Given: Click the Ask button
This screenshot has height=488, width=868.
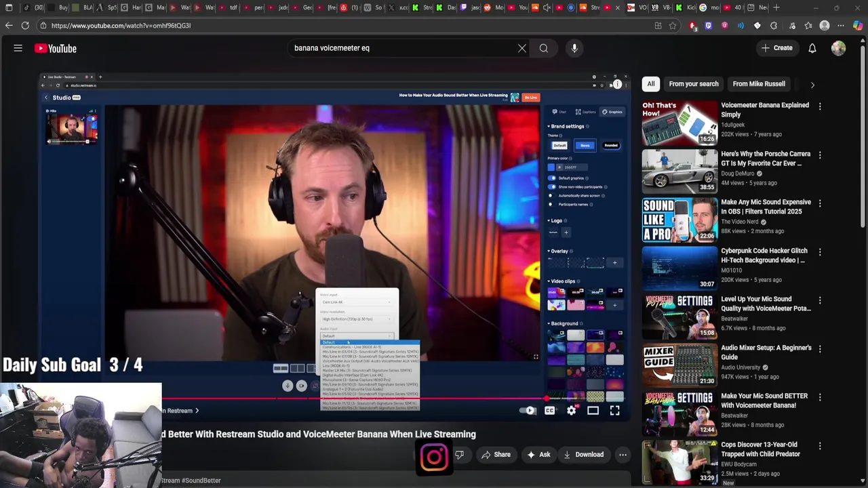Looking at the screenshot, I should coord(538,455).
